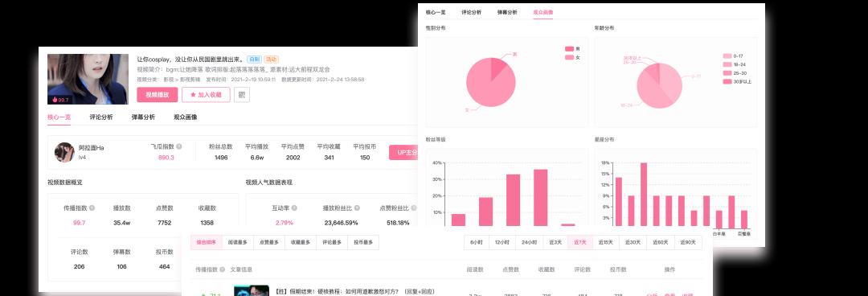This screenshot has height=296, width=868.
Task: Click the flame 99.7 badge on video cover
Action: [x=60, y=100]
